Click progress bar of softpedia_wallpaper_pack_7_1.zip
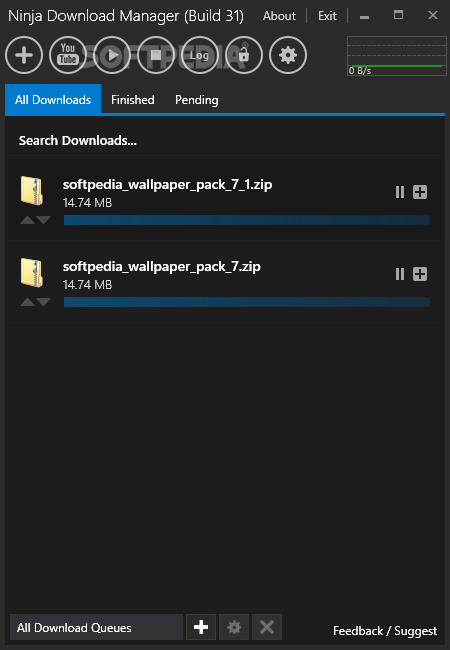This screenshot has height=650, width=450. (247, 220)
